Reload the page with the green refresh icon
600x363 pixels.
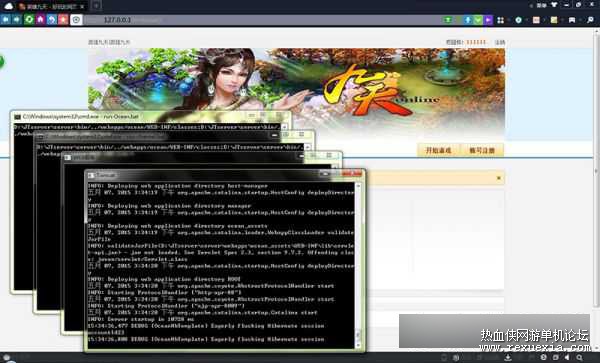click(x=29, y=20)
